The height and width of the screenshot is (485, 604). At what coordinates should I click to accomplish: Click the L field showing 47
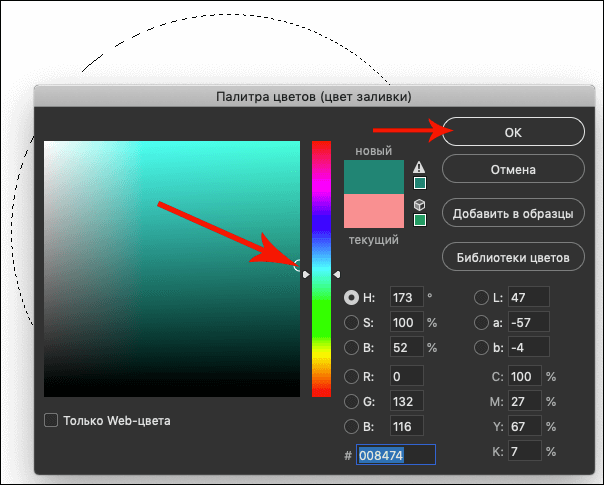pos(528,297)
